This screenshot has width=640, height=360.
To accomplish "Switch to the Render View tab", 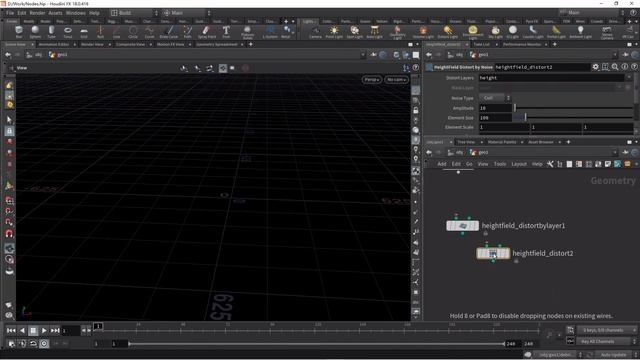I will [x=92, y=44].
